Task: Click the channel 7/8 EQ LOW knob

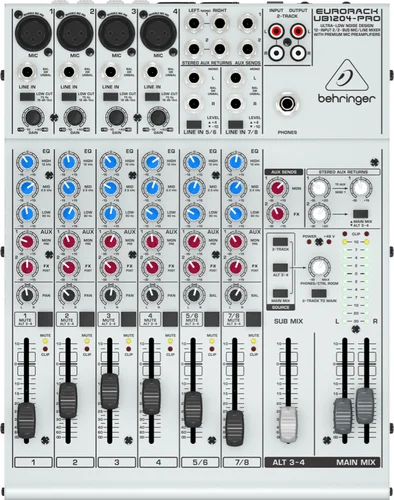Action: pos(235,213)
